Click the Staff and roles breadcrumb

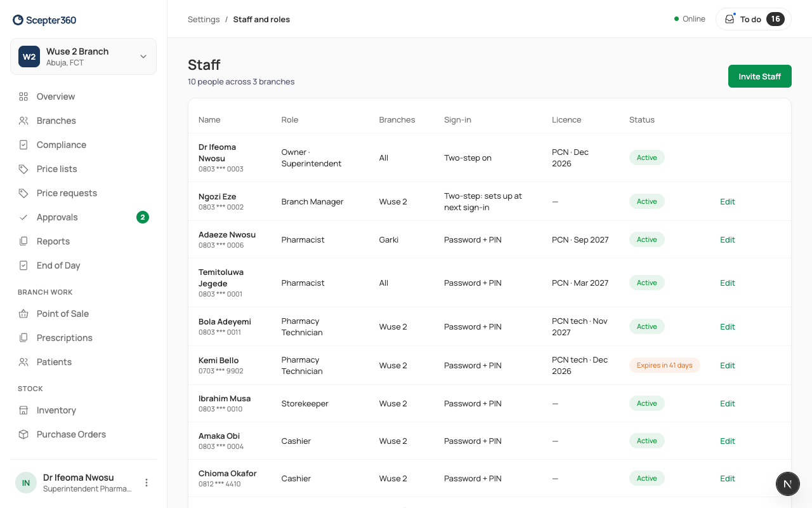click(x=261, y=19)
